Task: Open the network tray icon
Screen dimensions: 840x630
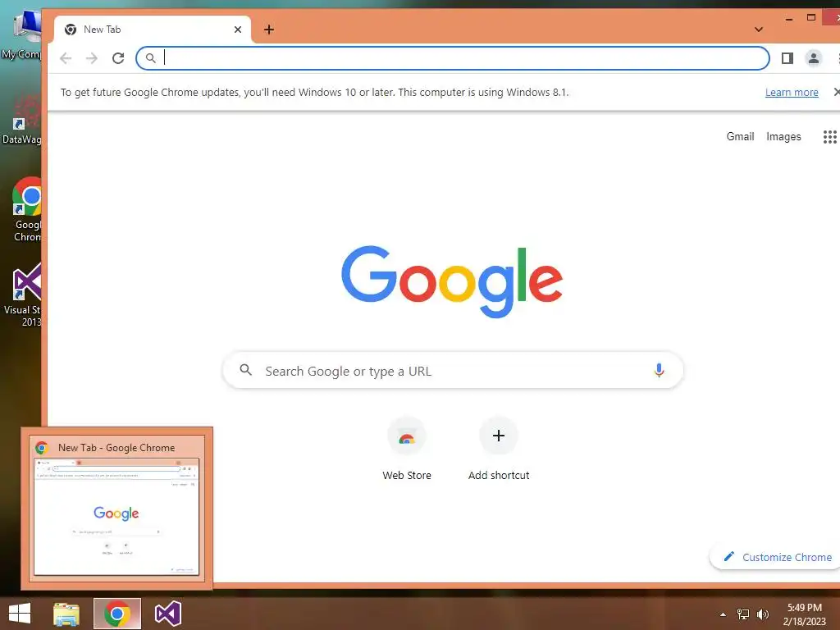Action: [x=743, y=614]
